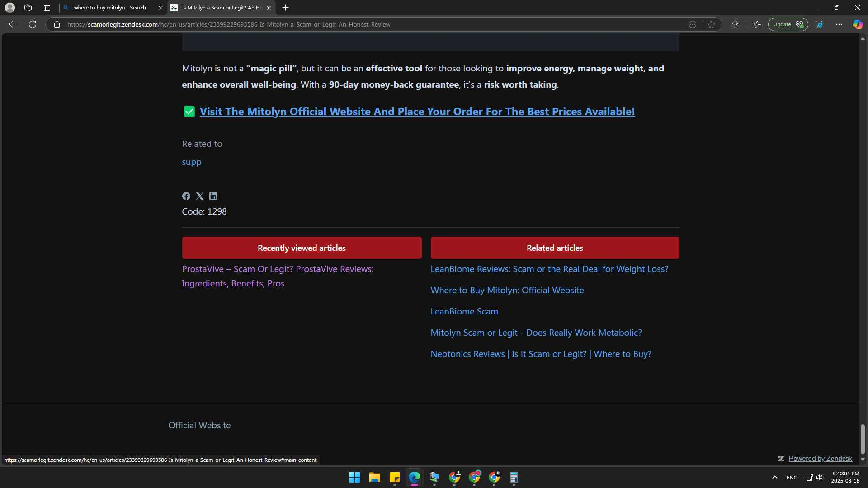Open 'Mitolyn Scam or Legit - Does Really Work'
The image size is (868, 488).
536,333
